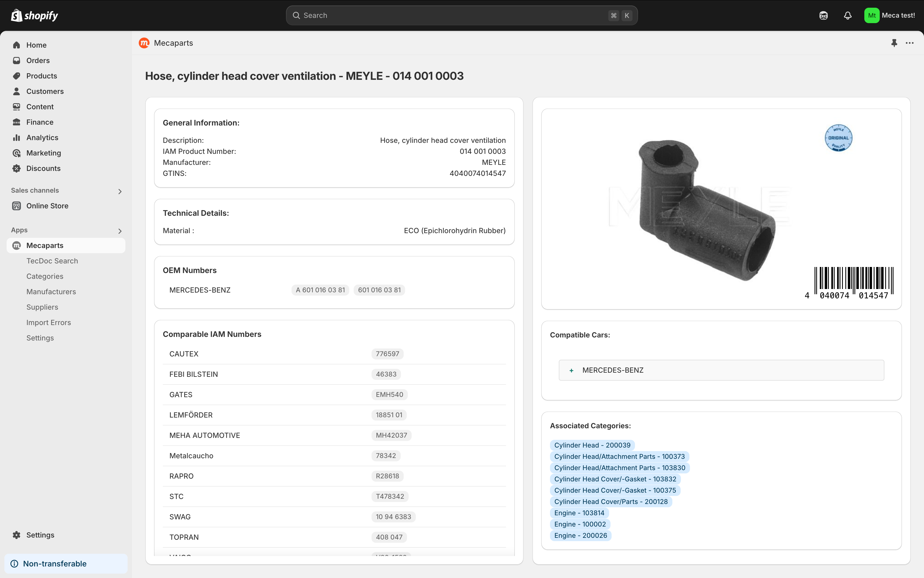924x578 pixels.
Task: Click the ⌘ K shortcut hint
Action: coord(620,15)
